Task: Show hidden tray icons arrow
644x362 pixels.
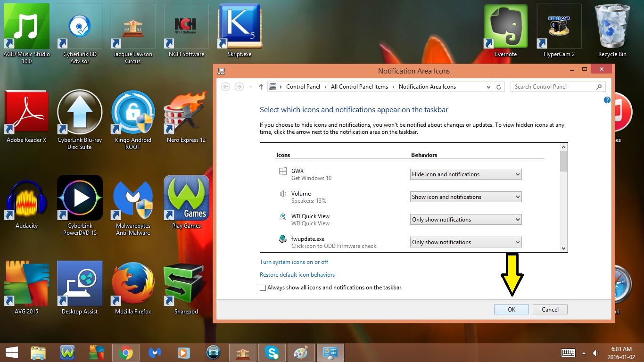Action: pos(584,353)
